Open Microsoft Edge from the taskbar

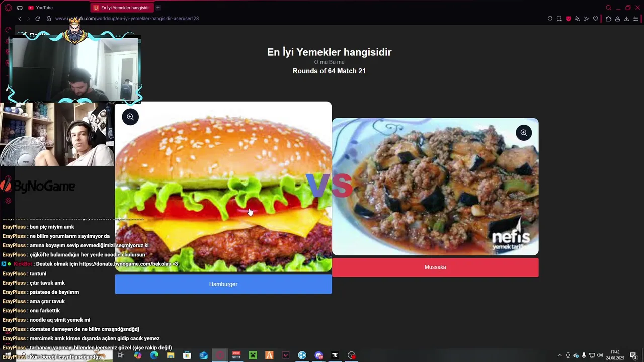click(154, 355)
